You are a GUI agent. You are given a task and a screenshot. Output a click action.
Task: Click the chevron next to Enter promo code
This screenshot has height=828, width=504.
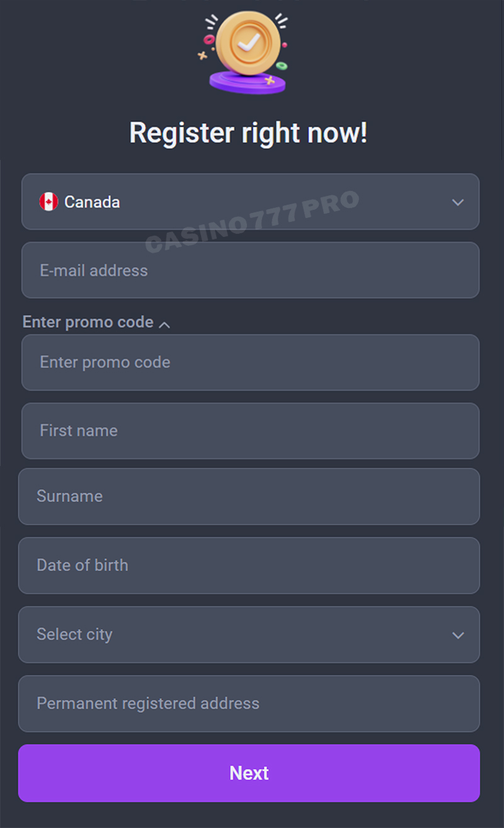164,323
